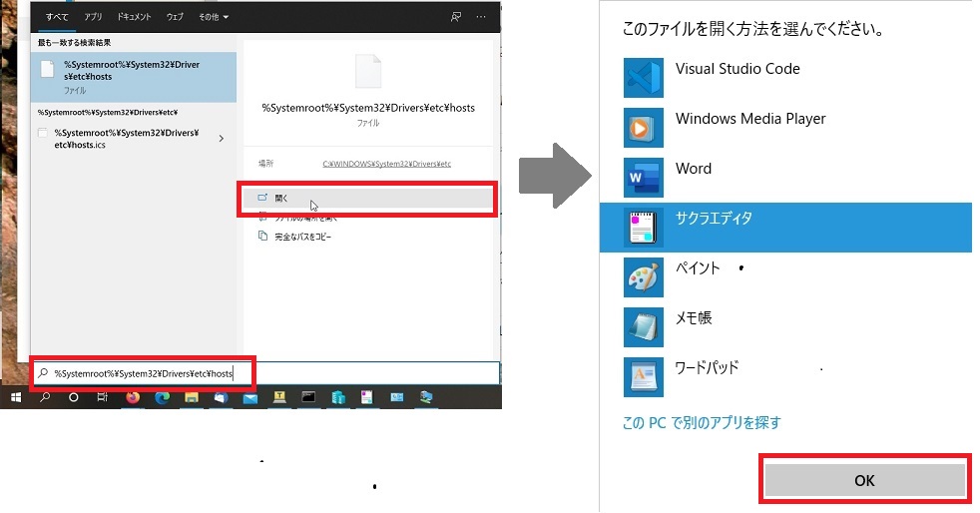
Task: Select the メモ帳 notepad icon
Action: pyautogui.click(x=643, y=327)
